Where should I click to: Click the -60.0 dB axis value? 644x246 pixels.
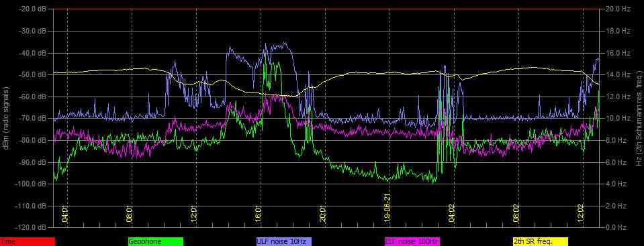pos(33,97)
